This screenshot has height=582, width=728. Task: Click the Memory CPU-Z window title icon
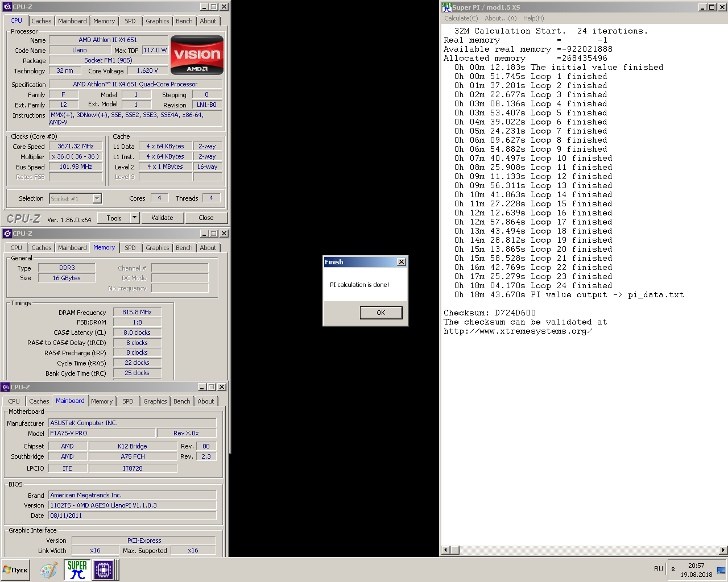pos(7,234)
